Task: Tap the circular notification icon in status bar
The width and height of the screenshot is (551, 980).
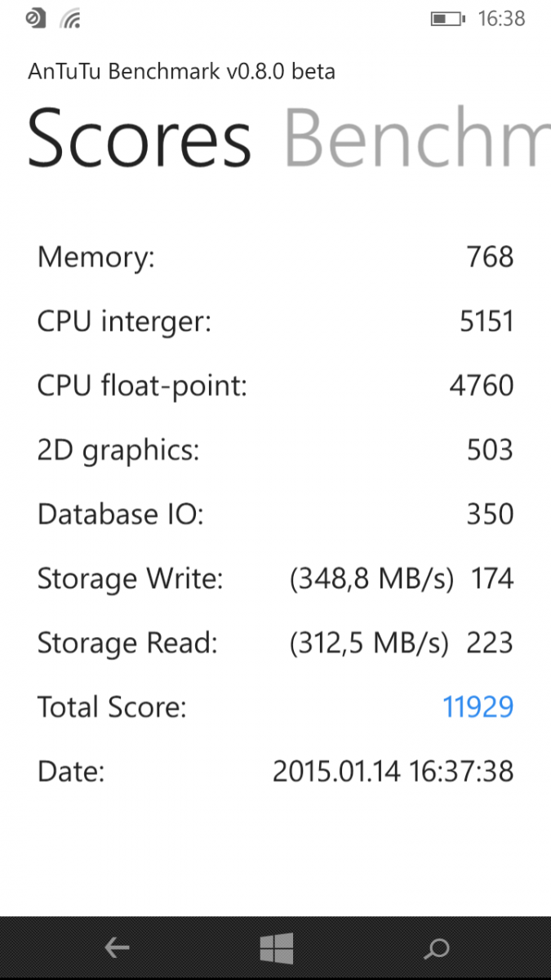Action: [x=35, y=19]
